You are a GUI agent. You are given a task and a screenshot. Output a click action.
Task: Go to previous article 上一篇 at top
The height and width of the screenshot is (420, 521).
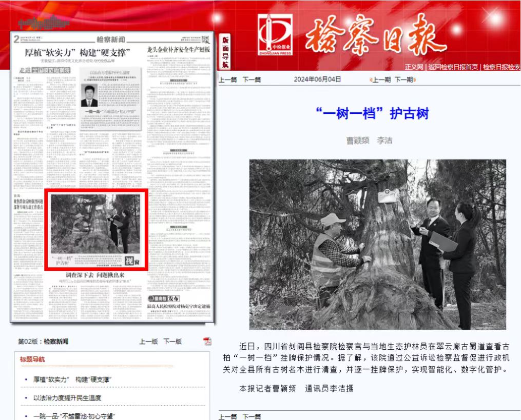[228, 79]
